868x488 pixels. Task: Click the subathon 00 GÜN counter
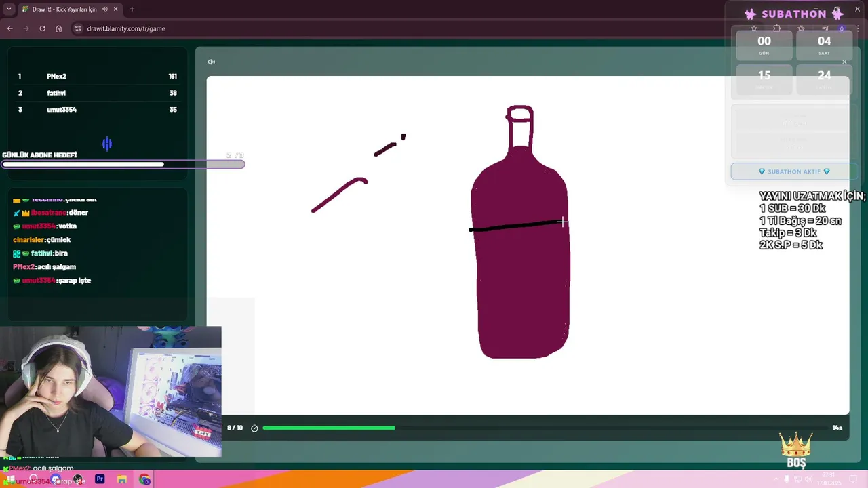pos(764,45)
